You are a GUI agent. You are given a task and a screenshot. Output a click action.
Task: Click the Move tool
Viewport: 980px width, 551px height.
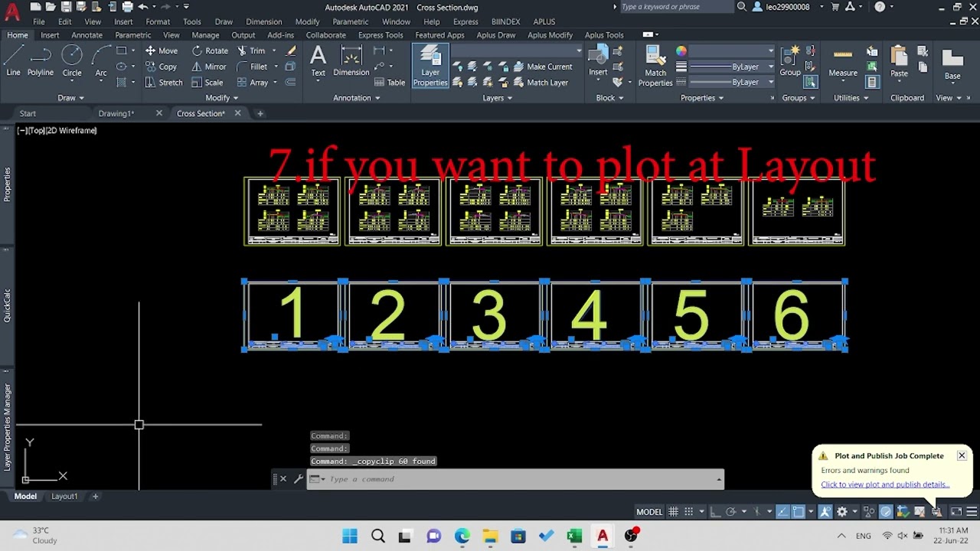(162, 51)
